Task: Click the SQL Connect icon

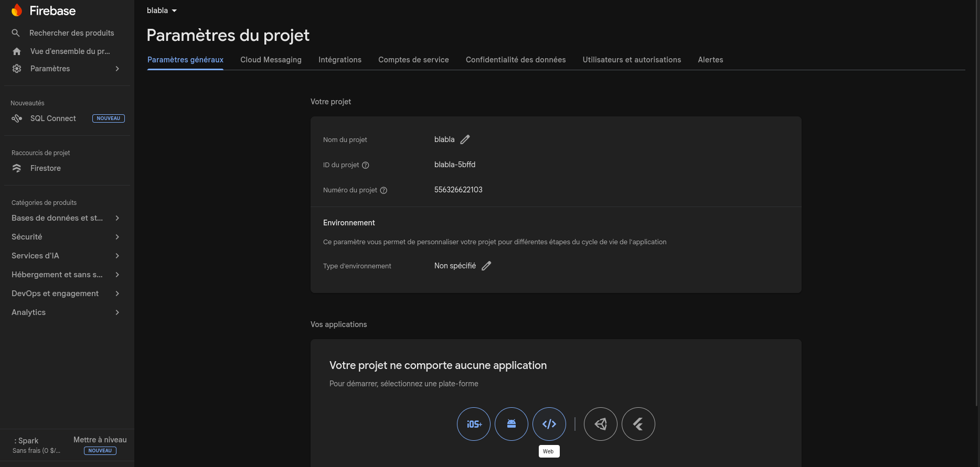Action: [17, 118]
